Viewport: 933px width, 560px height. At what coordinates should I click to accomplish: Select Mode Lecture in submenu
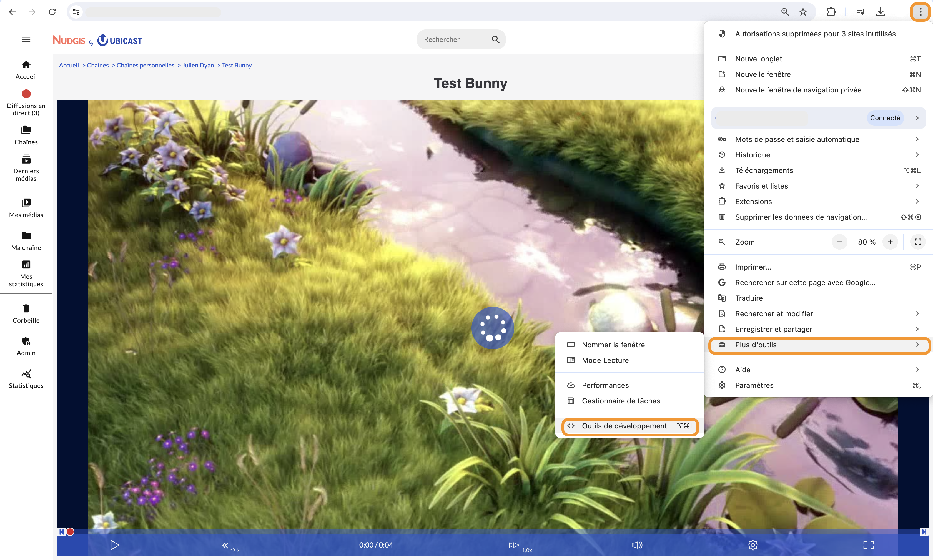pos(629,360)
